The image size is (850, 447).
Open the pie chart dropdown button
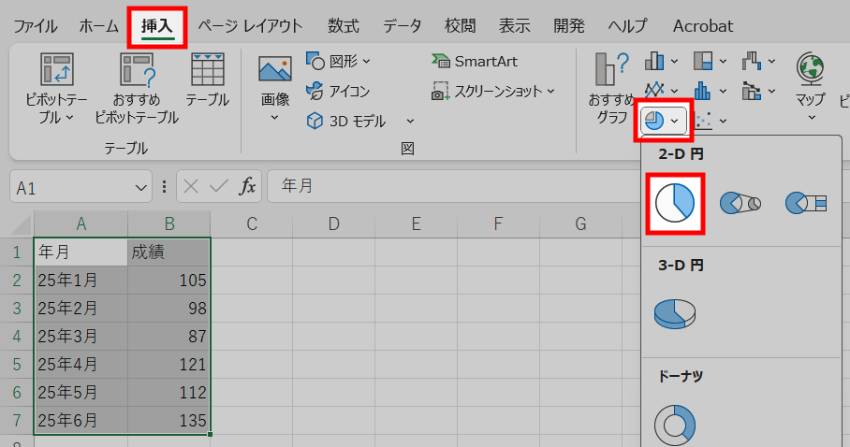click(664, 120)
